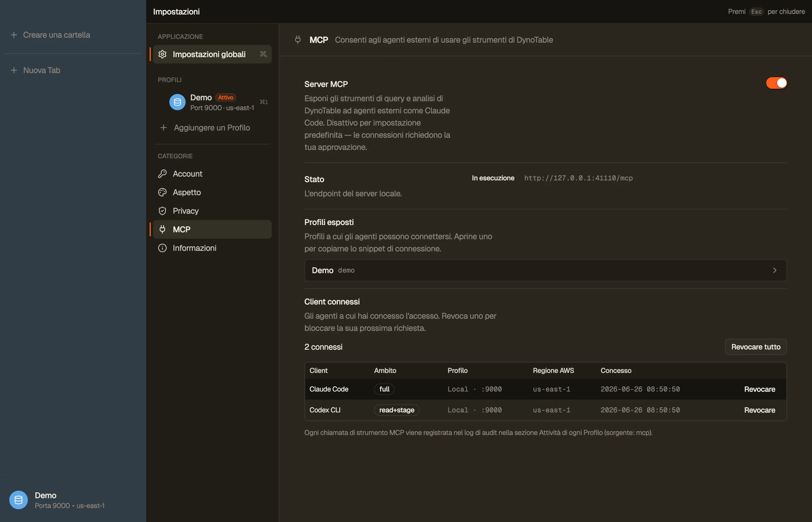Viewport: 812px width, 522px height.
Task: Click Creare una cartella
Action: click(x=57, y=35)
